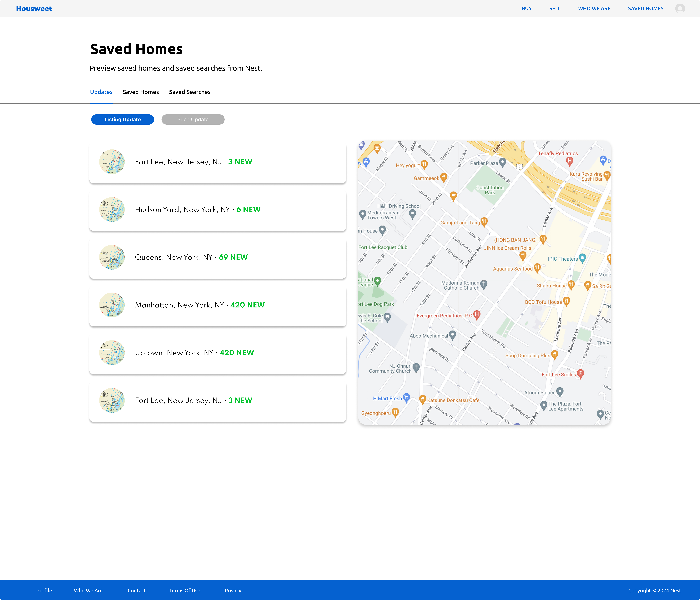Click the Privacy footer link
Image resolution: width=700 pixels, height=600 pixels.
233,590
